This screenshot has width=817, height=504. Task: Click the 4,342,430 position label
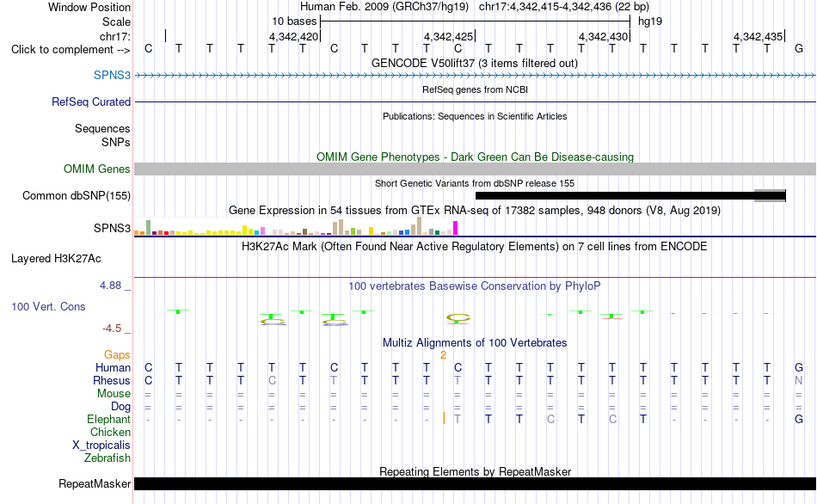tap(603, 36)
